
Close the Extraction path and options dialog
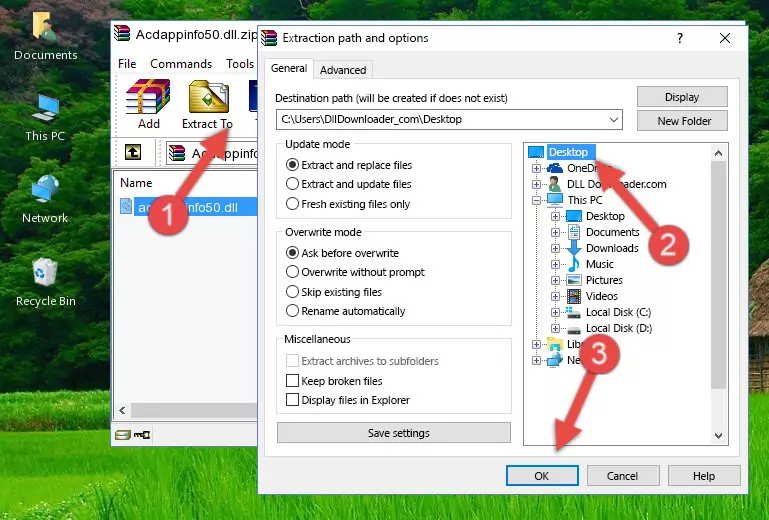[725, 38]
